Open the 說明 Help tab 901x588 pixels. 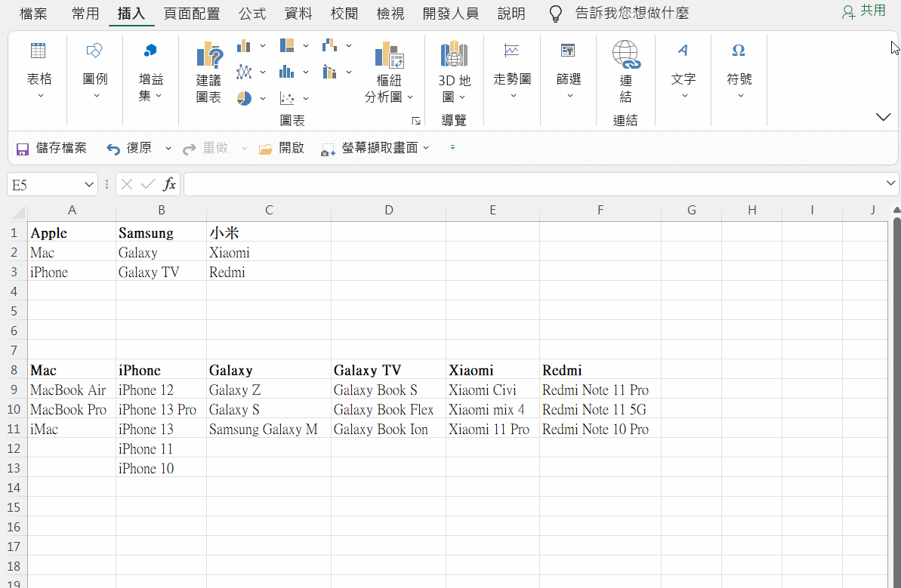[511, 13]
